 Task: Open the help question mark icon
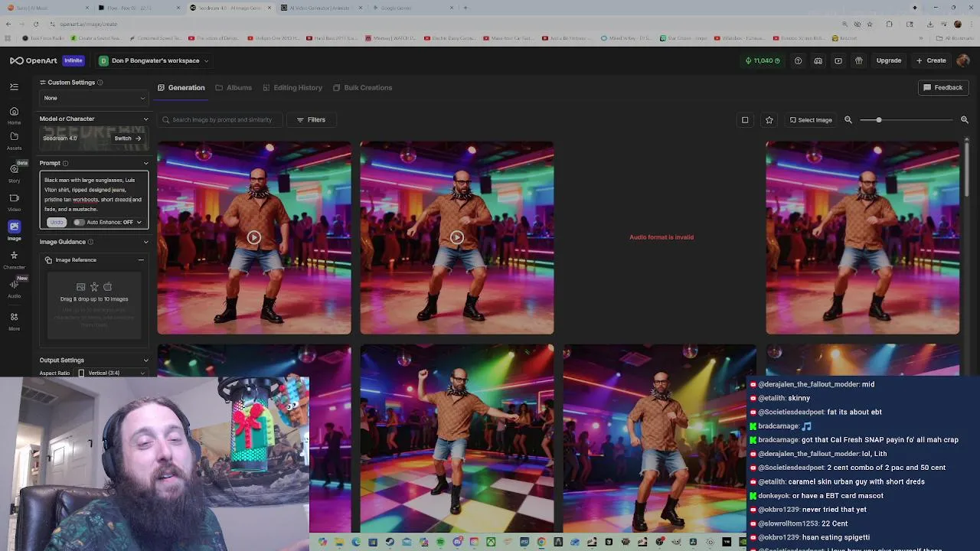tap(798, 60)
